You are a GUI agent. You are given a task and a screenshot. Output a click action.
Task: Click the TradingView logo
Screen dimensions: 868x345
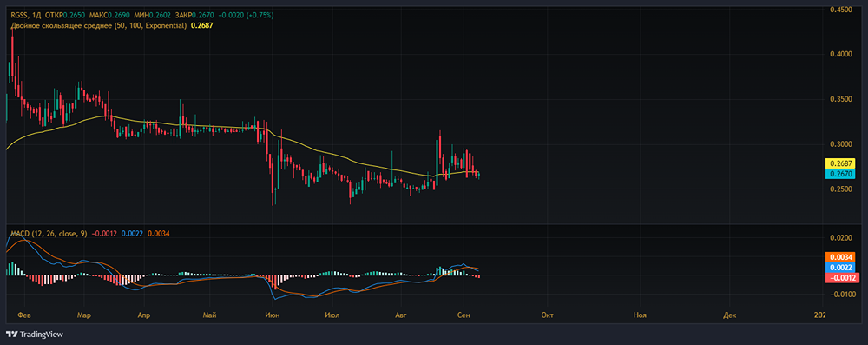pos(35,335)
